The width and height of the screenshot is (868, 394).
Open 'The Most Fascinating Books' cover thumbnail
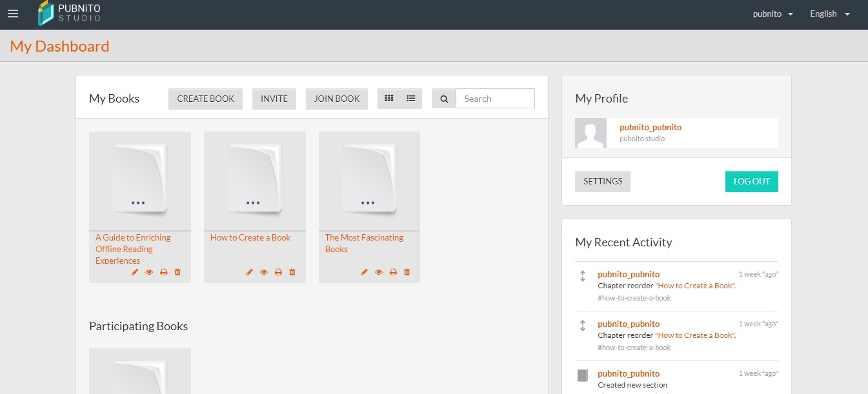369,181
